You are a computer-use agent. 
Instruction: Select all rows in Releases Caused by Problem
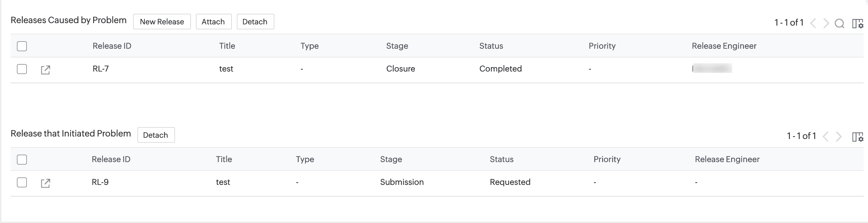(x=22, y=46)
